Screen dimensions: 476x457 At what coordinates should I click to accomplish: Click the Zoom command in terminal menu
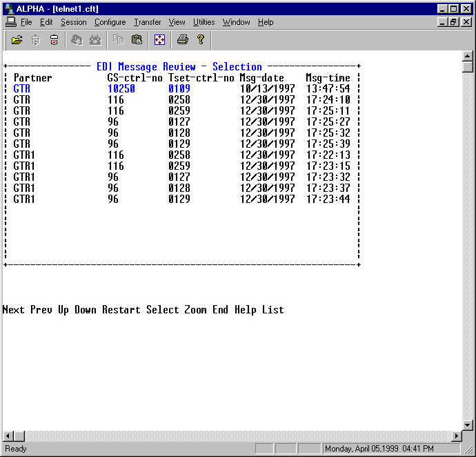[195, 310]
